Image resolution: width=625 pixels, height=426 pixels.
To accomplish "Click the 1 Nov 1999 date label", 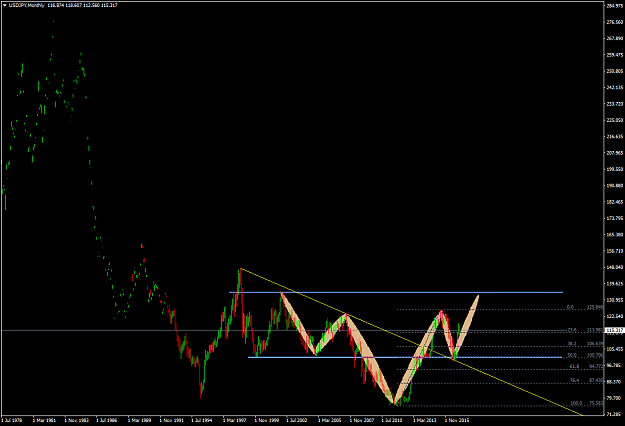I will coord(267,420).
